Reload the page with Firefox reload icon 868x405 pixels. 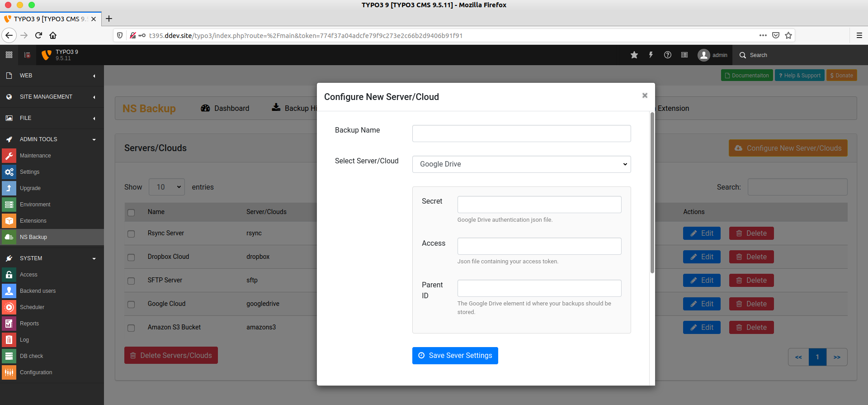click(x=38, y=35)
